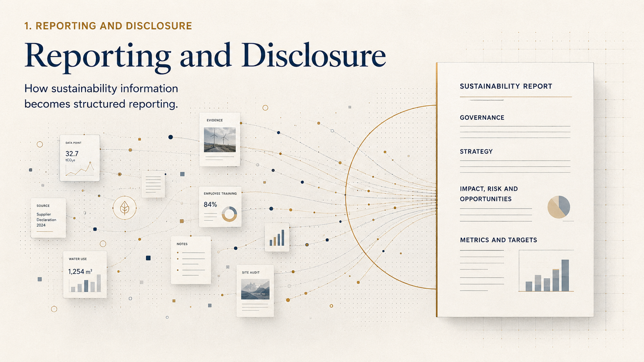Select the "METRICS AND TARGETS" heading
Image resolution: width=644 pixels, height=362 pixels.
(498, 240)
